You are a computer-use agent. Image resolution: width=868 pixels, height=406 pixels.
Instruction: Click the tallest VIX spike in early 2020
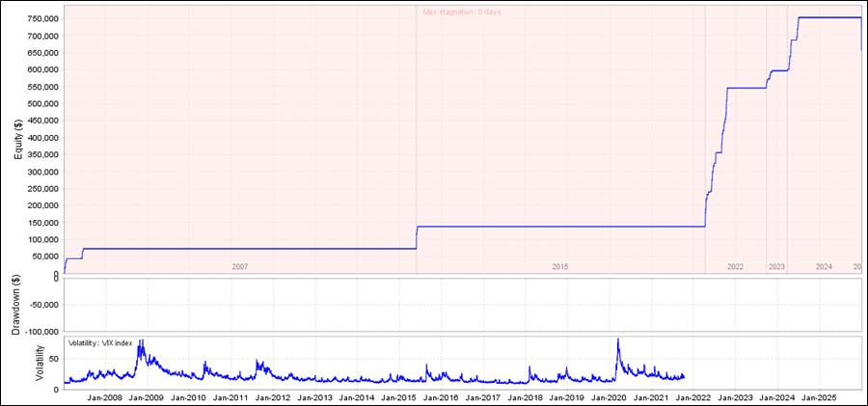pos(617,339)
